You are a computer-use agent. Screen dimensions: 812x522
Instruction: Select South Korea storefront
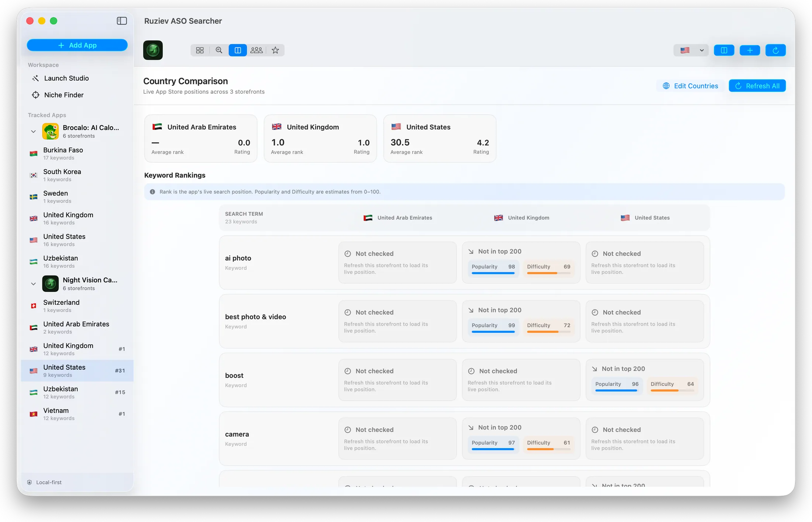[x=77, y=175]
